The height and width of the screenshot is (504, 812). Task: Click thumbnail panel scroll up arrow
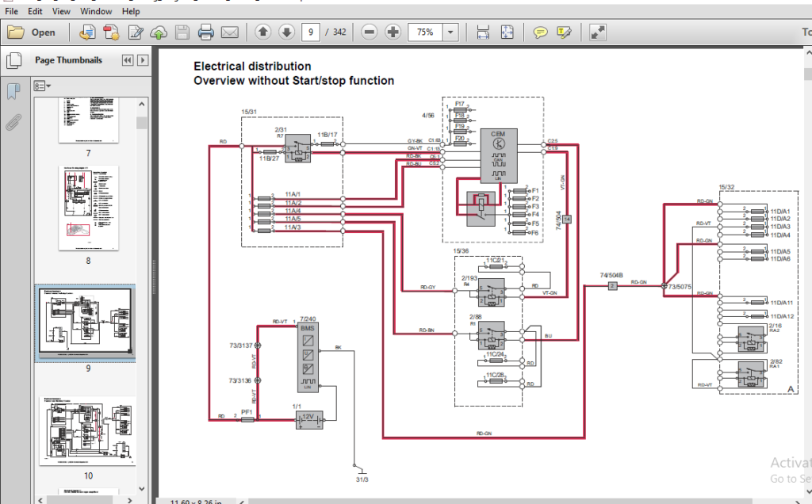click(x=142, y=104)
